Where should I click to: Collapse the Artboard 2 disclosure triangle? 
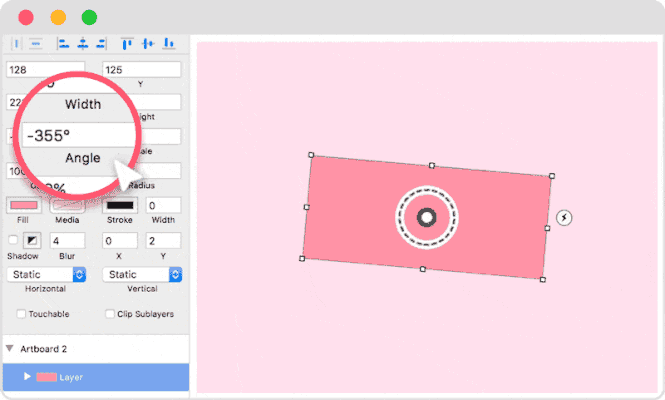tap(9, 348)
